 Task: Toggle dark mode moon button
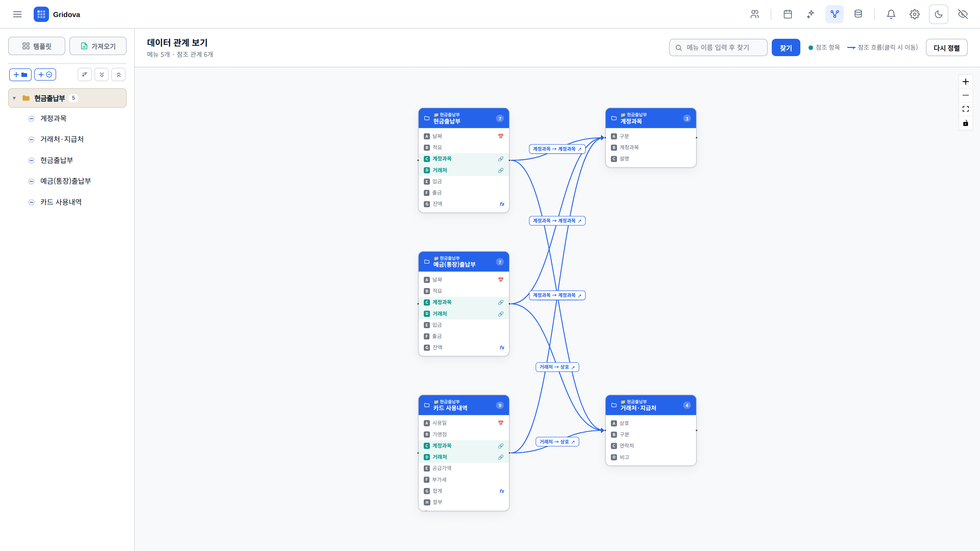pyautogui.click(x=938, y=14)
